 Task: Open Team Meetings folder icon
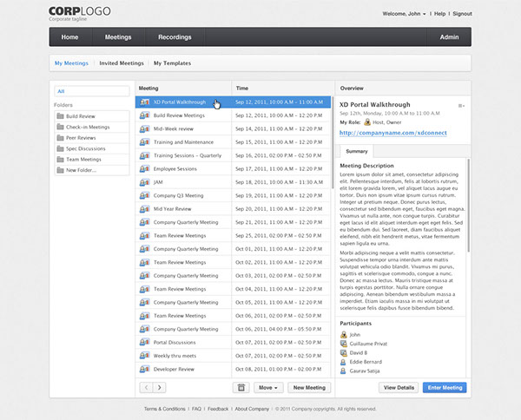coord(60,159)
